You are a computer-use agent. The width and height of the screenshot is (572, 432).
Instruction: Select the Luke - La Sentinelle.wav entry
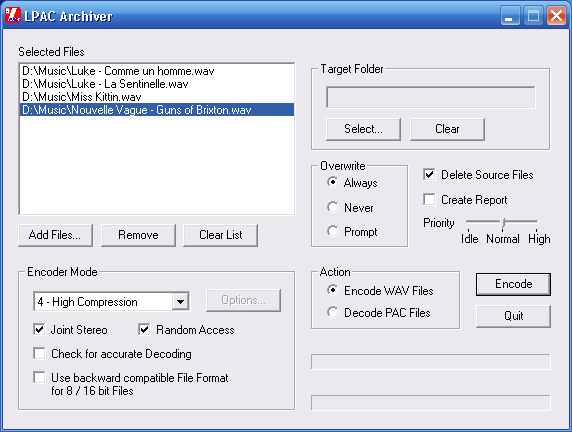point(156,84)
